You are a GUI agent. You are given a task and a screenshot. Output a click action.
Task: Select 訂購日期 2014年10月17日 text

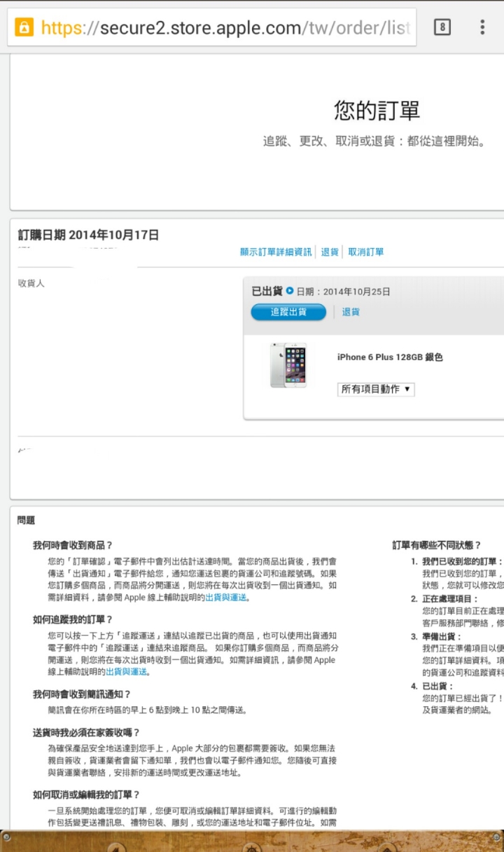coord(88,235)
